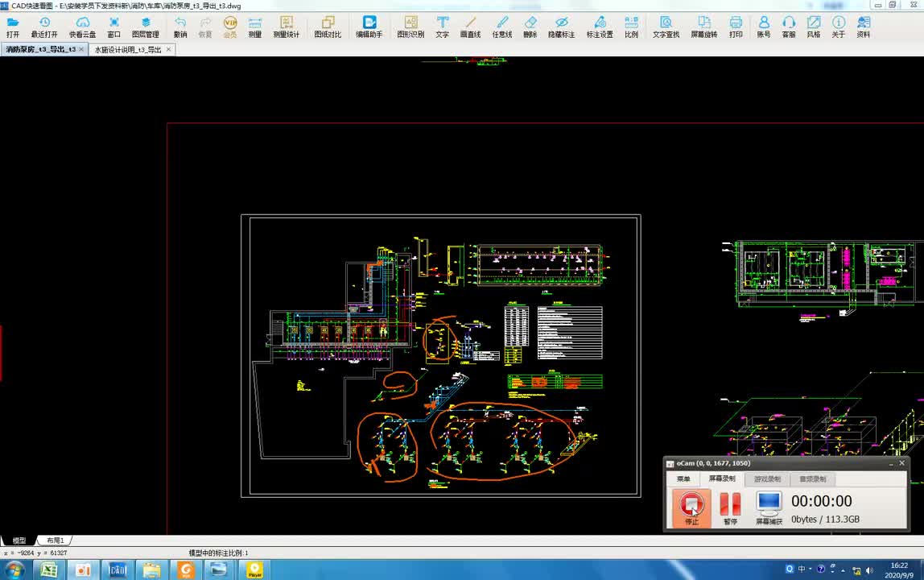Click the 图纸对比 drawing compare icon
The image size is (924, 580).
point(328,27)
